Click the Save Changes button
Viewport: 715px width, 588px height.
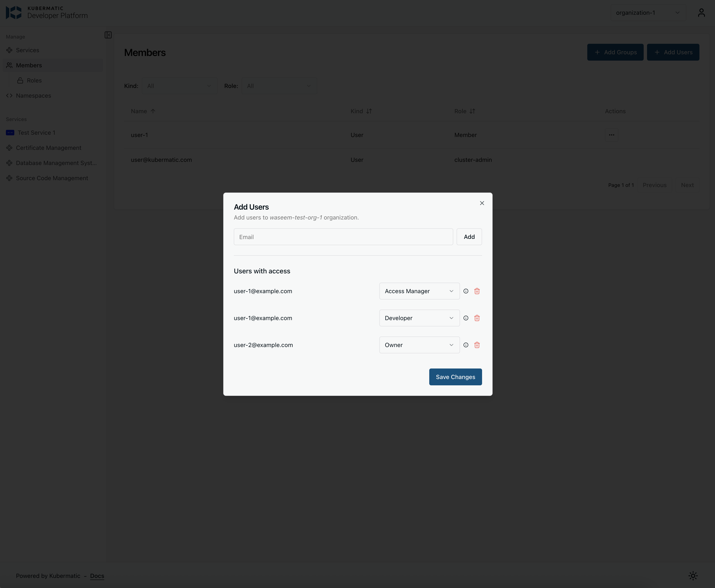click(455, 377)
